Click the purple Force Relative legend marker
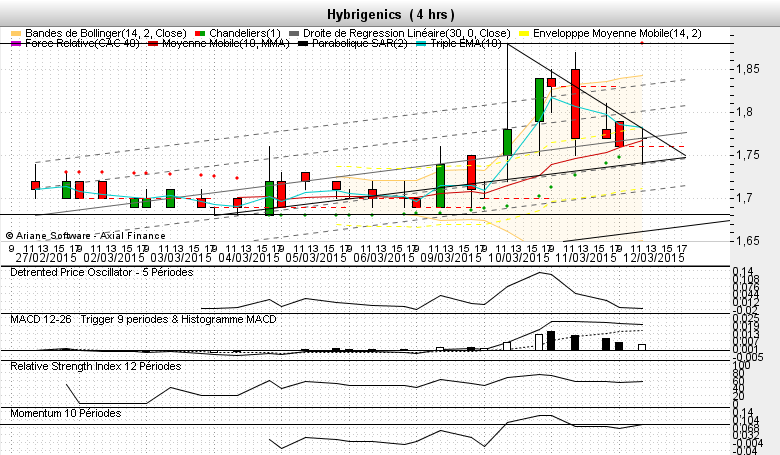780x455 pixels. click(x=14, y=45)
